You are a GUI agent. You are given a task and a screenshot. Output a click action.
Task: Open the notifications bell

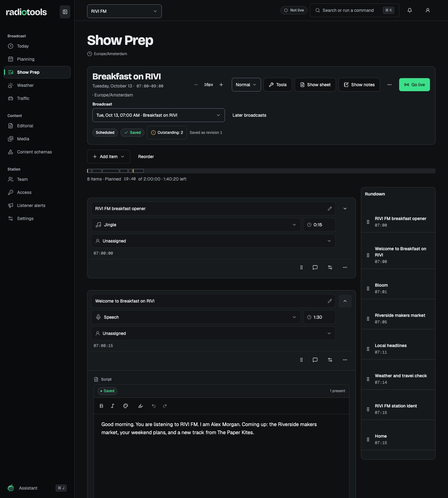(x=410, y=10)
